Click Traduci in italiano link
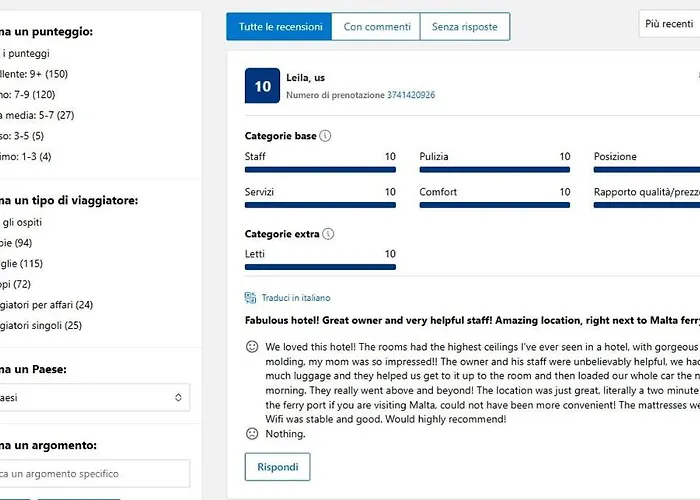 point(296,298)
